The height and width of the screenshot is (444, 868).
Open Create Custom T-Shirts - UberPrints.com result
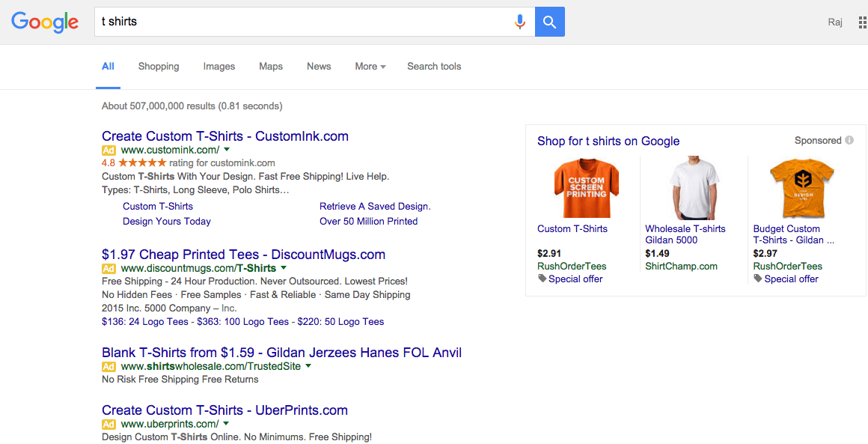click(x=224, y=410)
